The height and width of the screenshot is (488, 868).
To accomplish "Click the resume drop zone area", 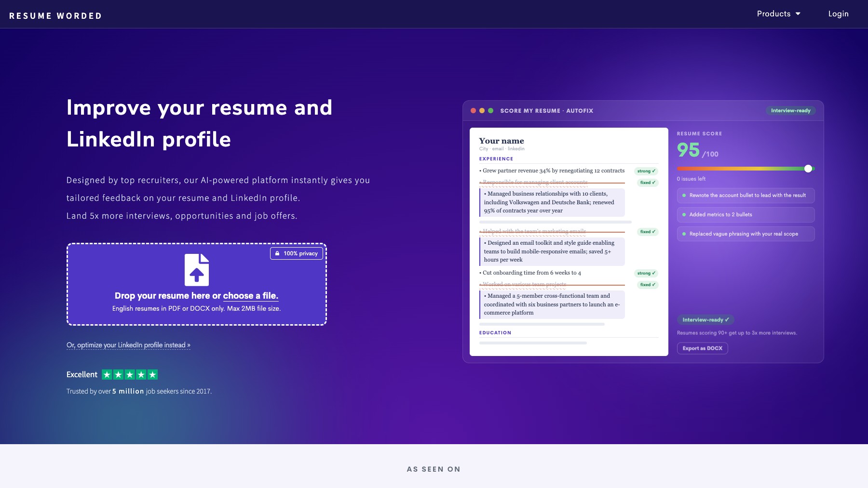I will tap(197, 284).
